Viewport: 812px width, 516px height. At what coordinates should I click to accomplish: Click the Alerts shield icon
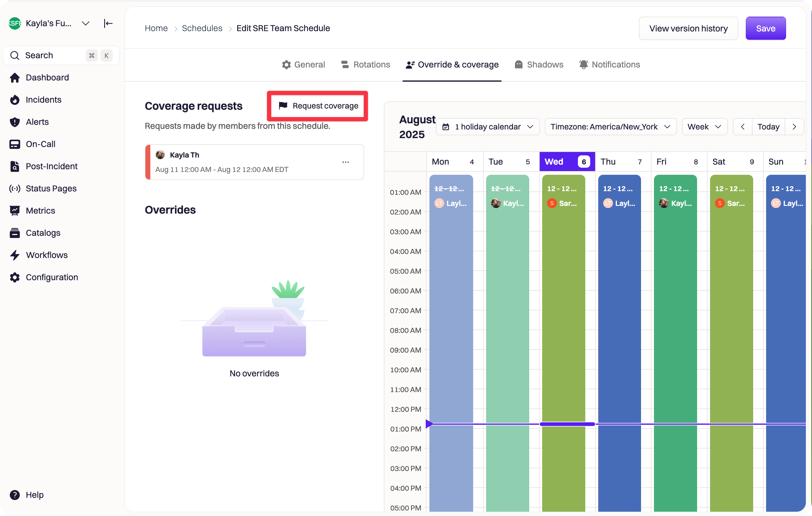pos(14,122)
